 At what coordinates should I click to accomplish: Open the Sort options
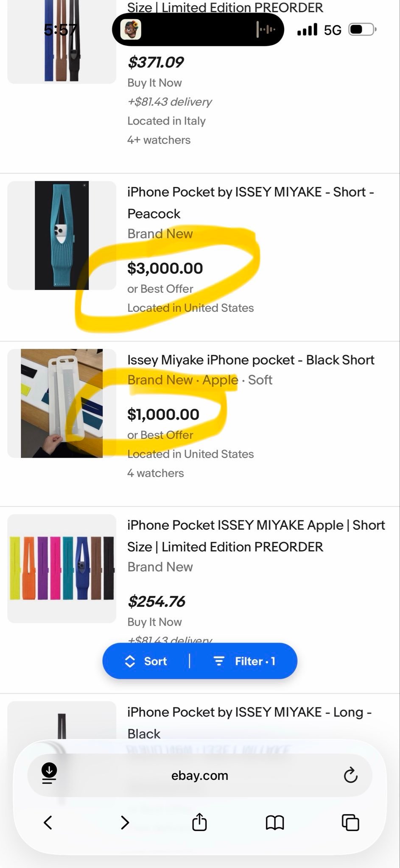(x=146, y=661)
